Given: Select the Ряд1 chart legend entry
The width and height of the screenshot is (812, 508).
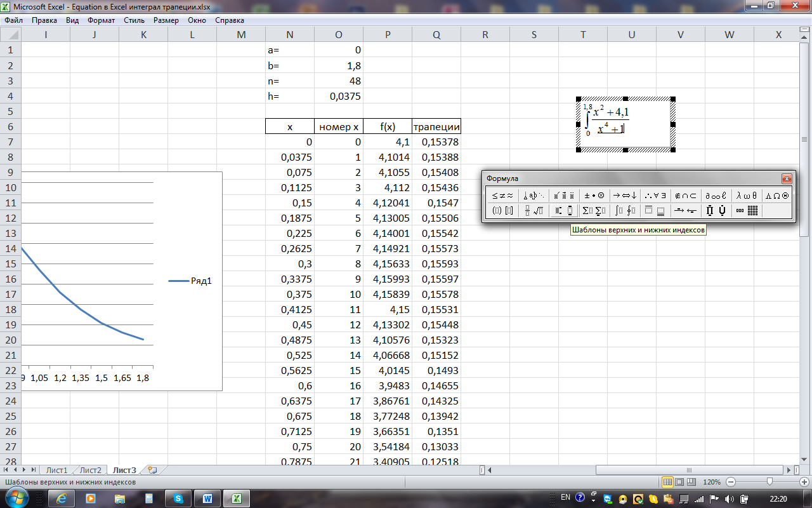Looking at the screenshot, I should click(x=190, y=281).
